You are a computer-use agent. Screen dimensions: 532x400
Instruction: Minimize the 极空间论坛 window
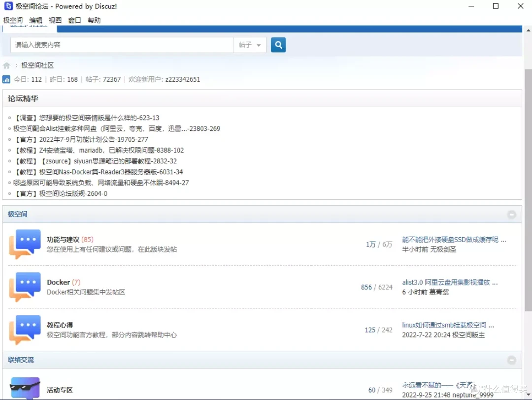(471, 6)
